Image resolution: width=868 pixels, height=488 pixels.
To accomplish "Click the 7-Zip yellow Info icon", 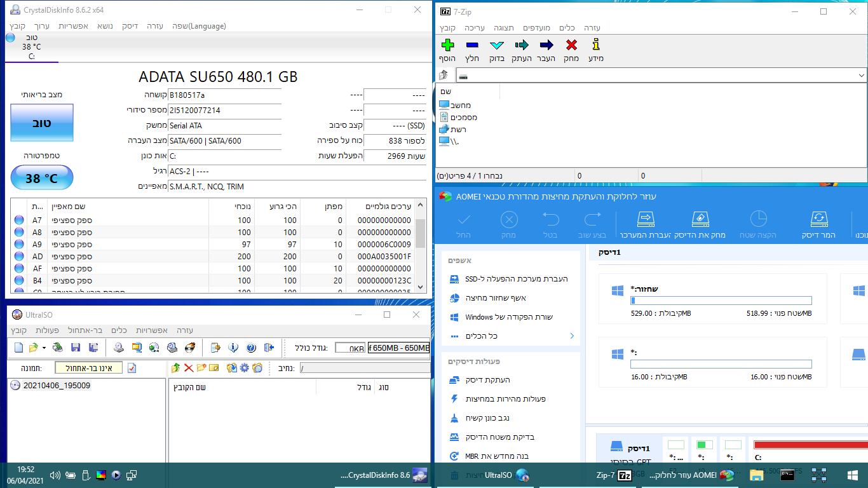I will click(x=595, y=45).
